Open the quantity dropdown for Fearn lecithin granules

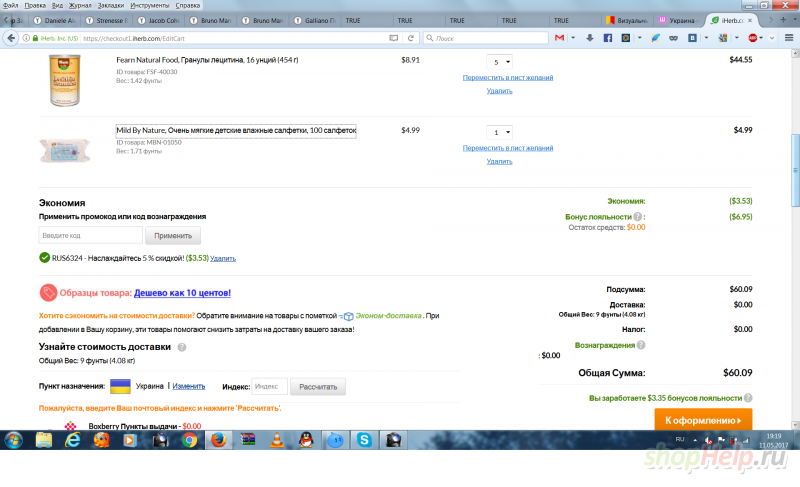tap(499, 62)
